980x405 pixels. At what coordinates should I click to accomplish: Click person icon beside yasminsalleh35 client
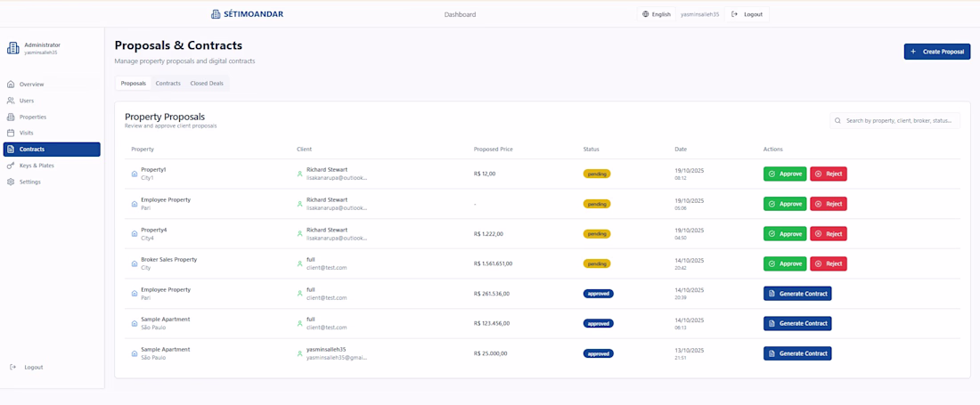click(300, 354)
